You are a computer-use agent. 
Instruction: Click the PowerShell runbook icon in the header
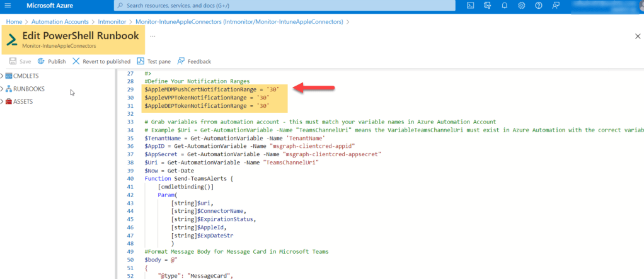(12, 40)
